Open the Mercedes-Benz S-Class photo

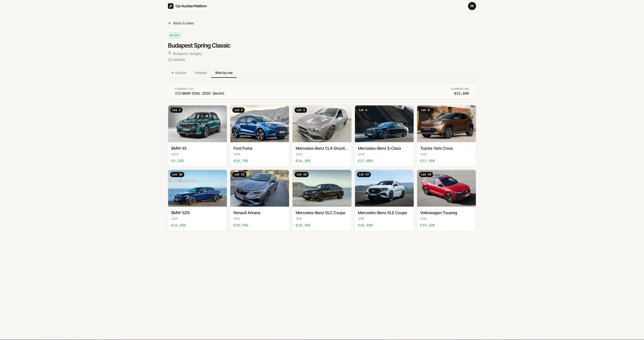pyautogui.click(x=384, y=124)
